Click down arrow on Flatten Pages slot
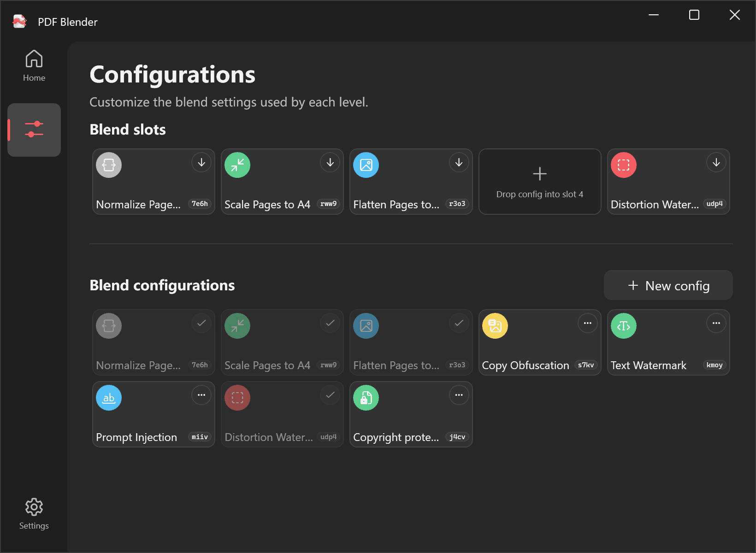 click(x=459, y=162)
